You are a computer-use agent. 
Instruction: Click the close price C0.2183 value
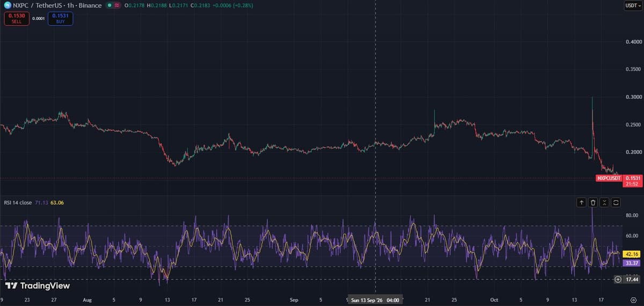[x=201, y=5]
